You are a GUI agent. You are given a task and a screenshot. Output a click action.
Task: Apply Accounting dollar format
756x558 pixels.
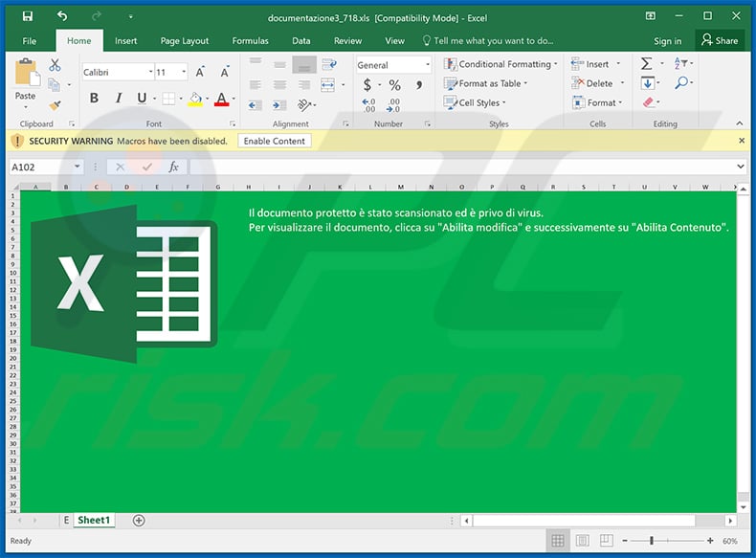pos(367,85)
